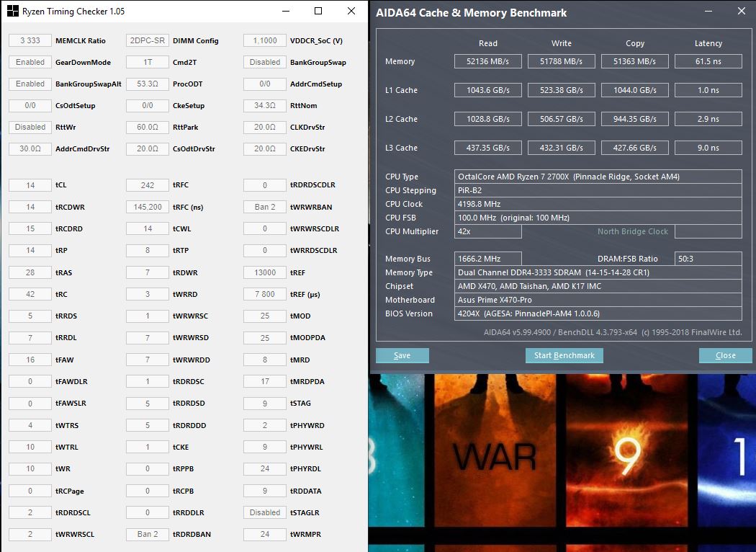
Task: Click the tRDRDSD value 5
Action: pos(147,404)
